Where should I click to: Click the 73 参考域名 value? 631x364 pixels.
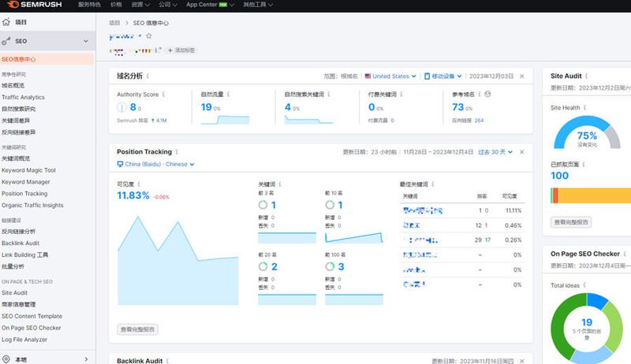coord(458,107)
